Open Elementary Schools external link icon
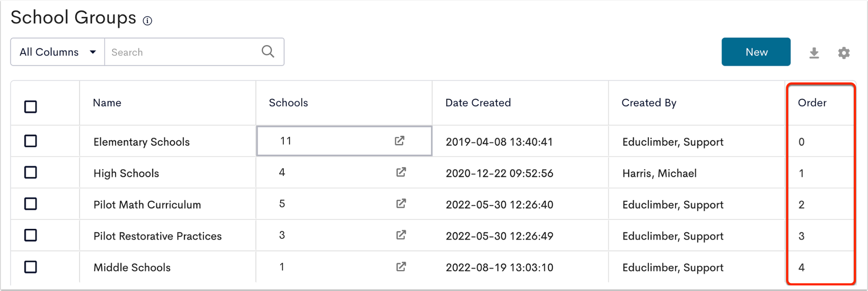 click(400, 141)
